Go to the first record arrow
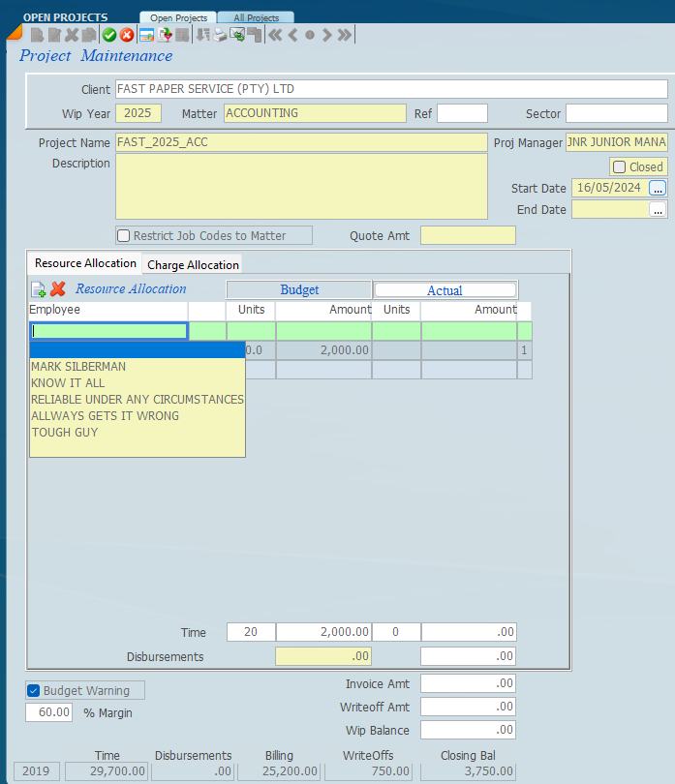Image resolution: width=675 pixels, height=784 pixels. click(275, 35)
